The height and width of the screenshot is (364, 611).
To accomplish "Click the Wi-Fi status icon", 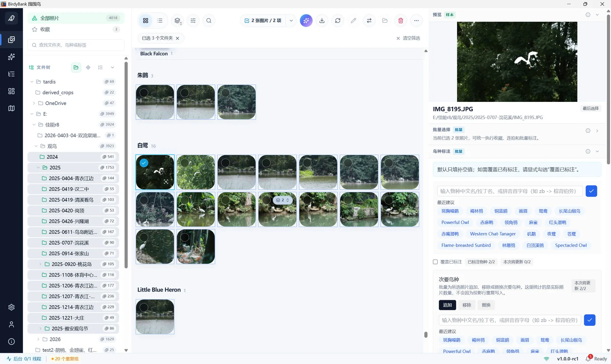I will [546, 359].
